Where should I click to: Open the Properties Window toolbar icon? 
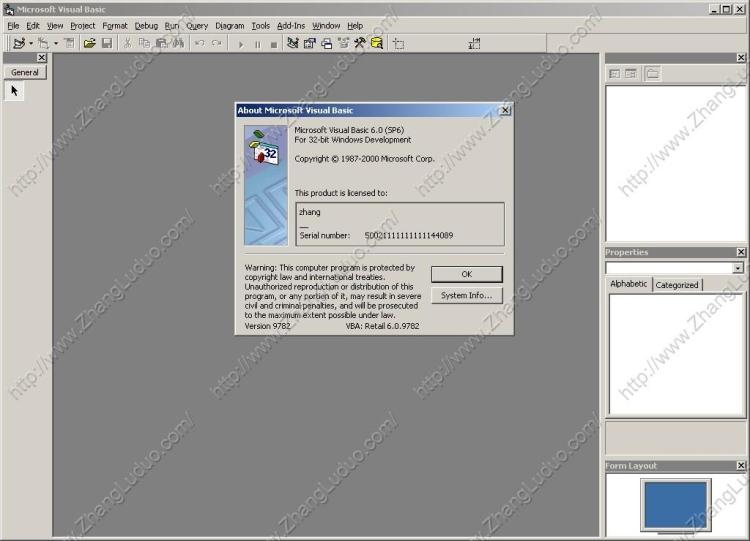tap(310, 44)
